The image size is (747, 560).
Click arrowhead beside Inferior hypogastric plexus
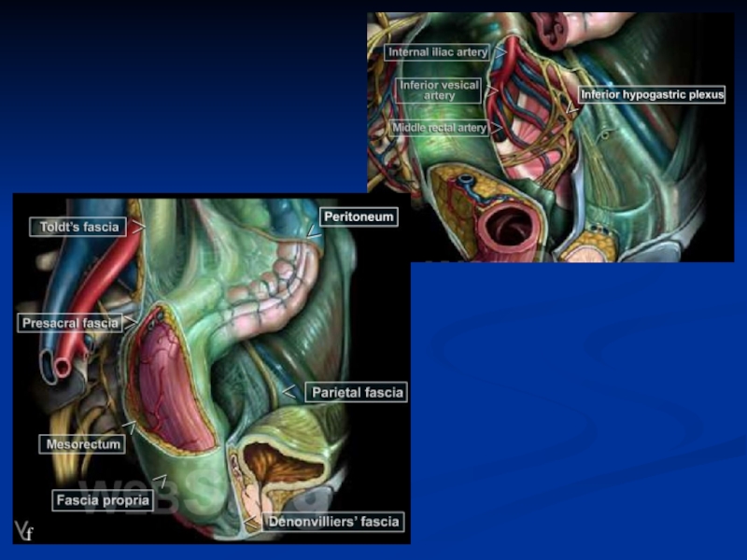tap(571, 108)
